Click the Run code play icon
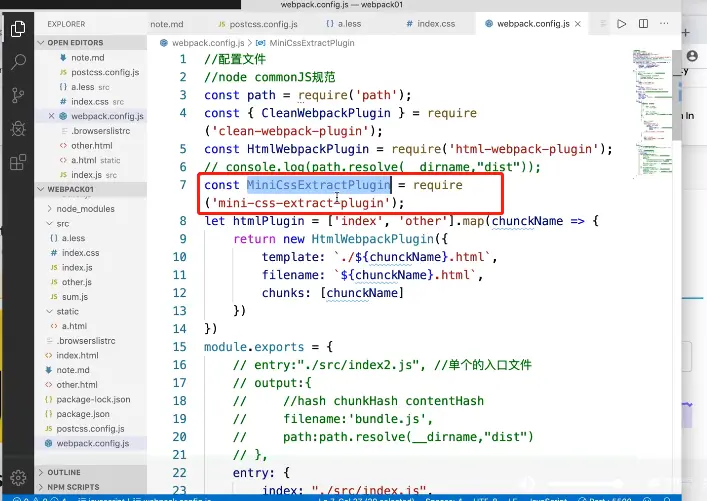Screen dimensions: 707x501 pos(621,24)
